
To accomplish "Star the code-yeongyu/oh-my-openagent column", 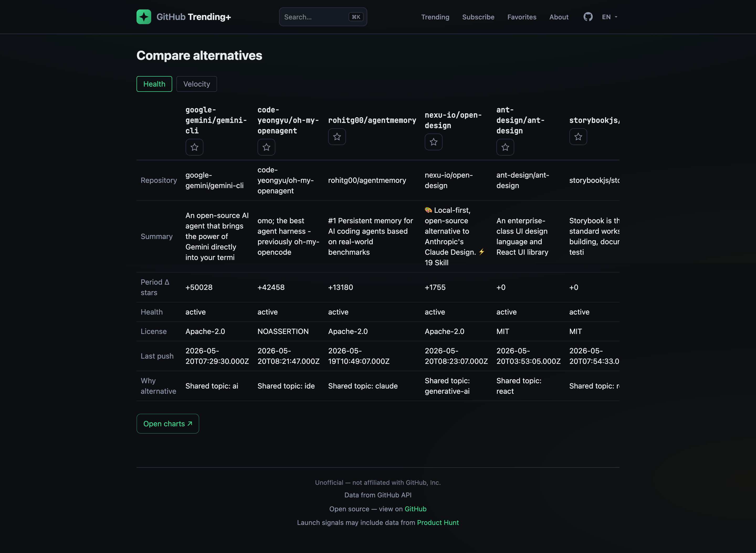I will 266,147.
